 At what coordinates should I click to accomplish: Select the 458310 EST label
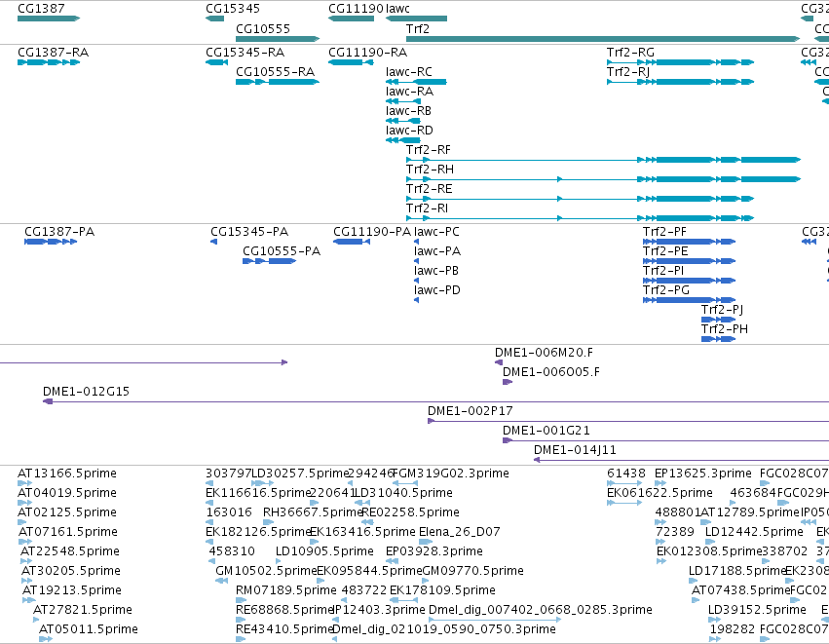232,551
